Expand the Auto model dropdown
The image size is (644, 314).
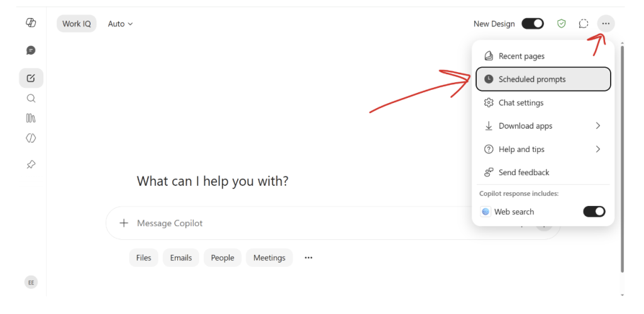(120, 24)
